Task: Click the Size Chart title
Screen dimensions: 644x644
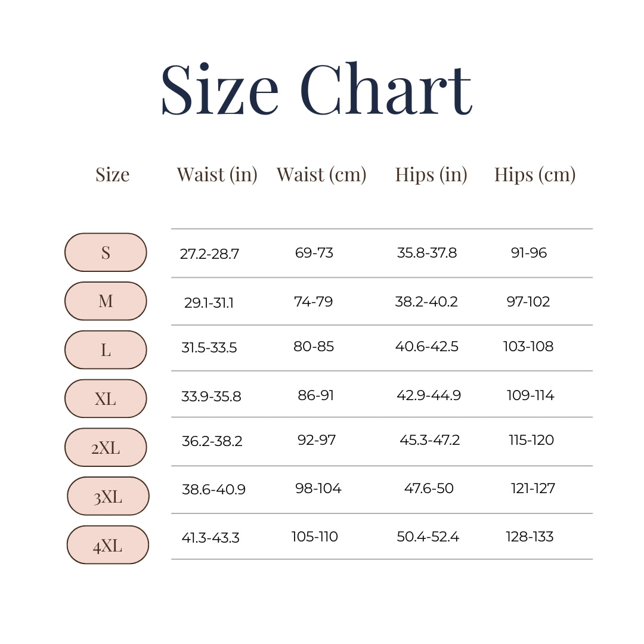Action: tap(317, 89)
